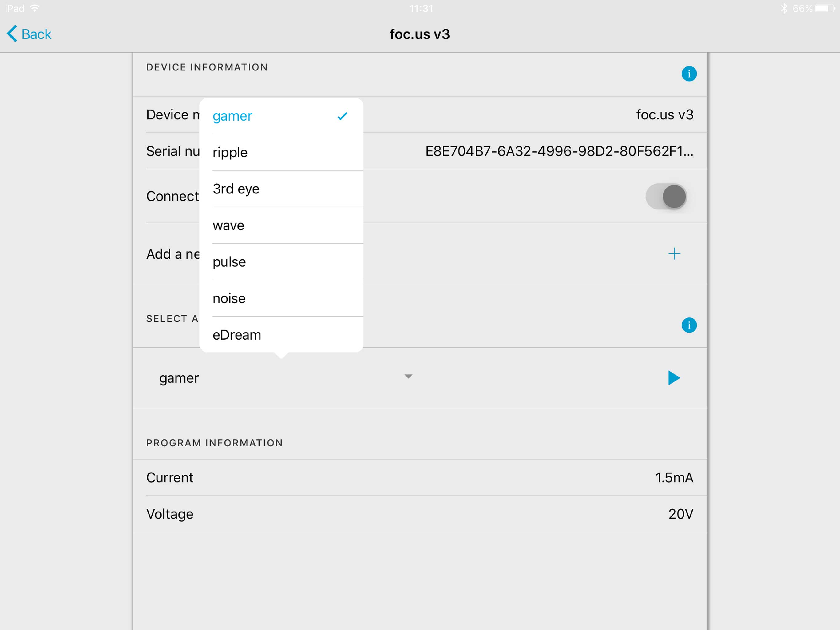Click the Current value 1.5mA

(674, 478)
